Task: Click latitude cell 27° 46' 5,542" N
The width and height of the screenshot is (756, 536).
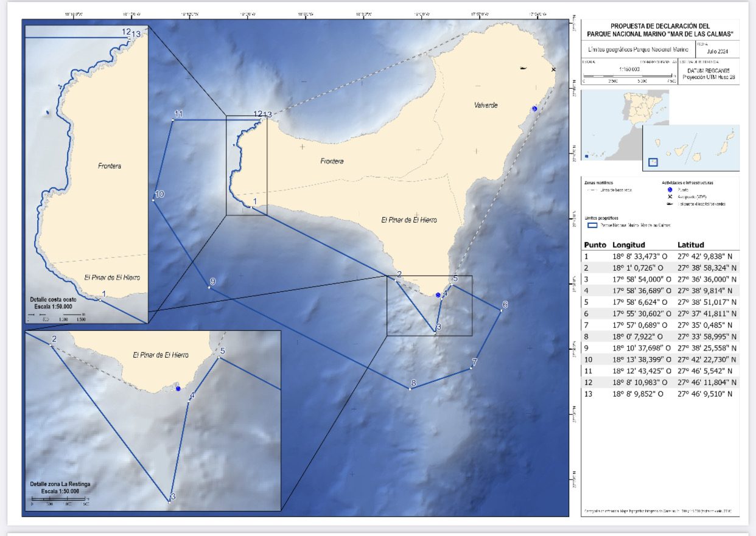Action: tap(704, 371)
